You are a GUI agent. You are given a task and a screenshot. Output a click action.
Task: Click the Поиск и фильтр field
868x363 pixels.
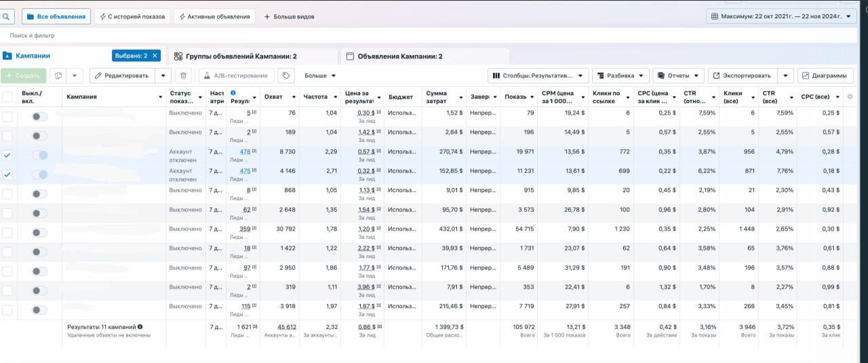[x=434, y=35]
